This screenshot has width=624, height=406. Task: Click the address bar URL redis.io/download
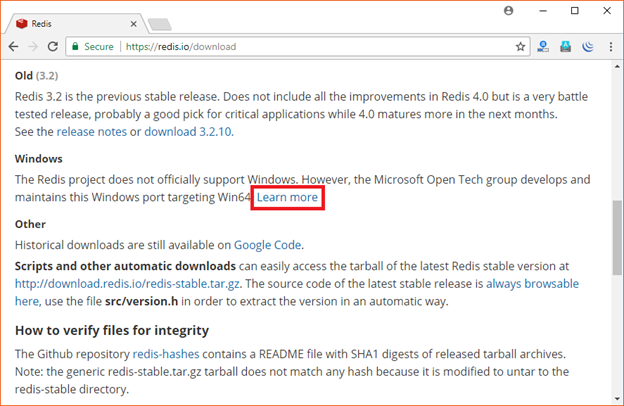point(181,47)
